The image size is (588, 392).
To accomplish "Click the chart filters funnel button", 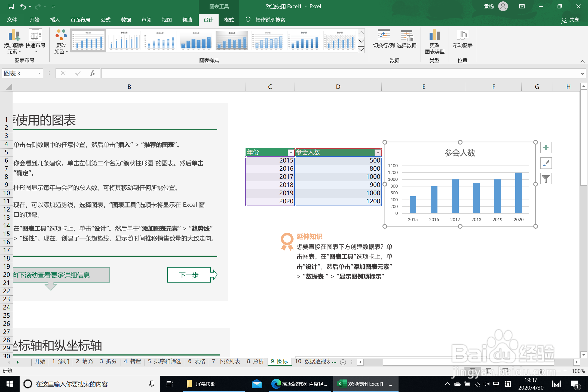I will click(546, 179).
